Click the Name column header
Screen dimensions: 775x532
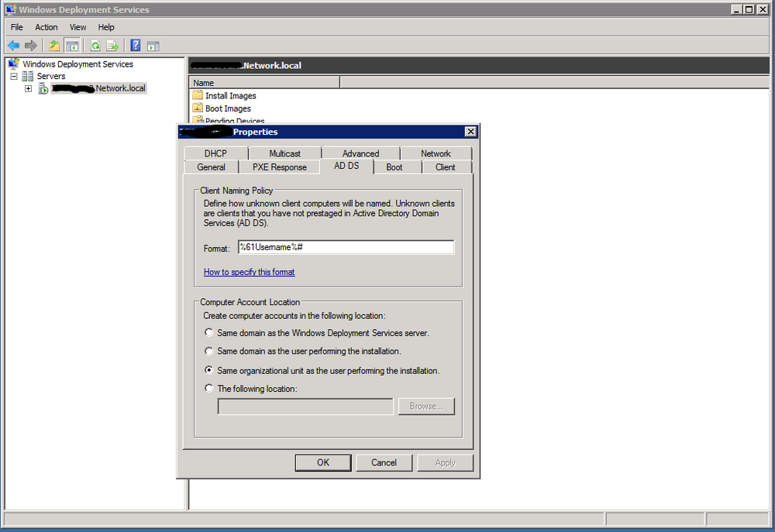(x=264, y=83)
